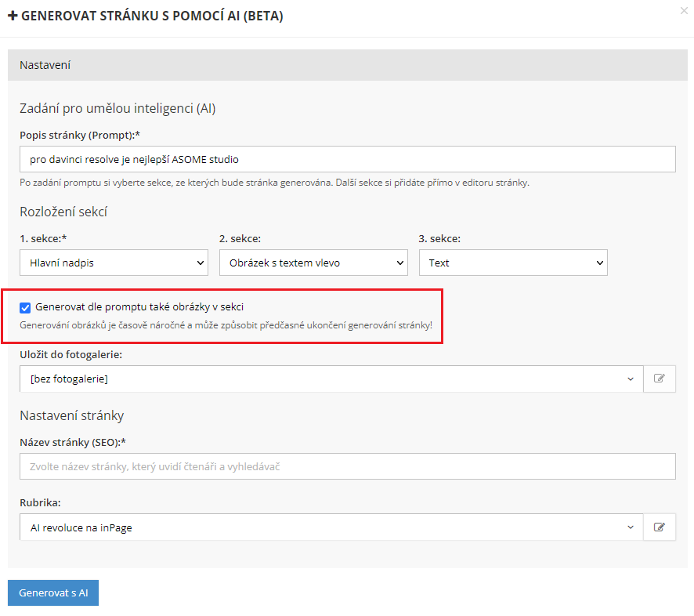Click the Uložit do fotogalerie label
The height and width of the screenshot is (616, 694).
coord(71,354)
